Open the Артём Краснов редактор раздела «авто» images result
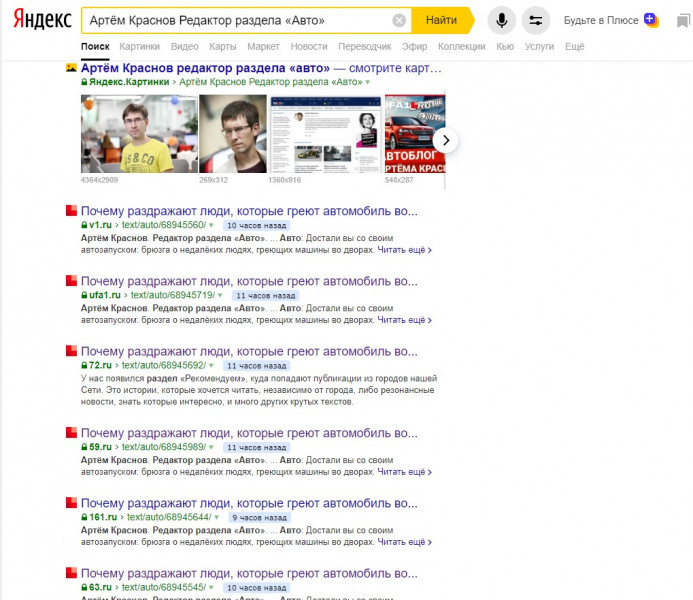Screen dimensions: 693x600 coord(261,68)
